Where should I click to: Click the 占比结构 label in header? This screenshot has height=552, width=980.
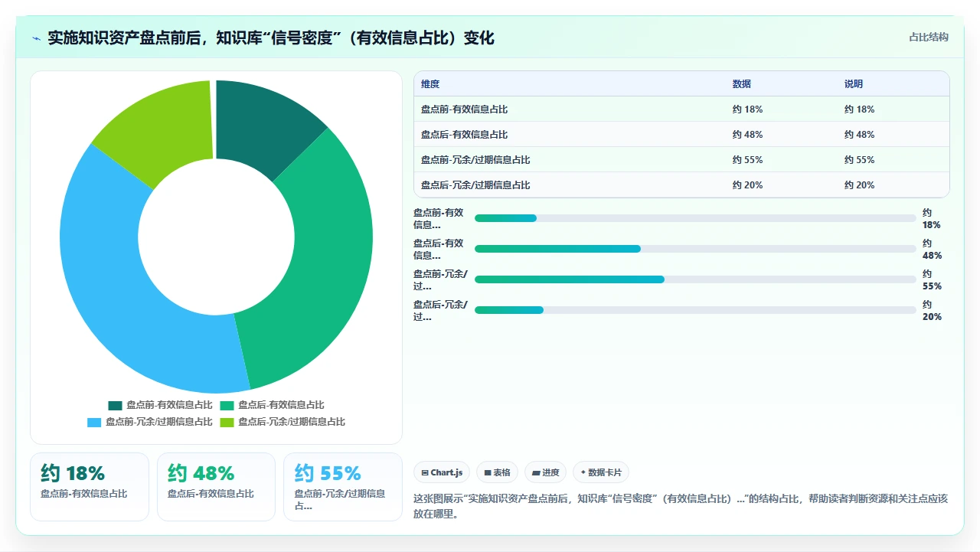coord(929,37)
